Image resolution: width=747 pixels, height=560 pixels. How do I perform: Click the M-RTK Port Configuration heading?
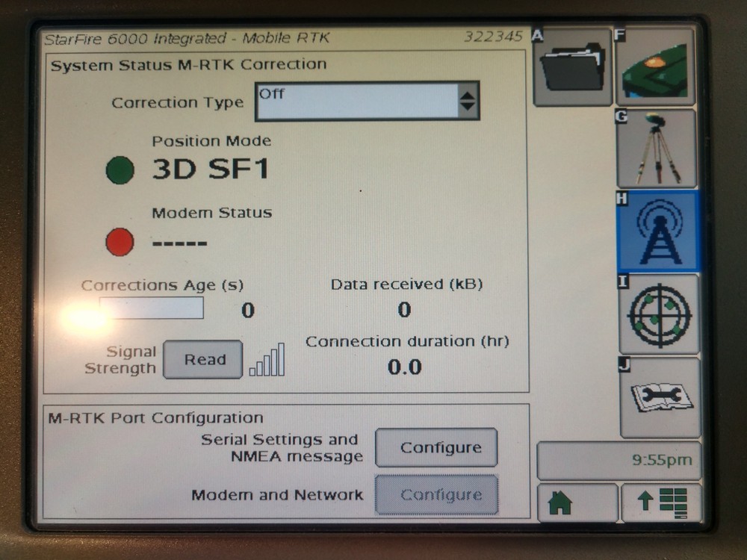[x=156, y=418]
